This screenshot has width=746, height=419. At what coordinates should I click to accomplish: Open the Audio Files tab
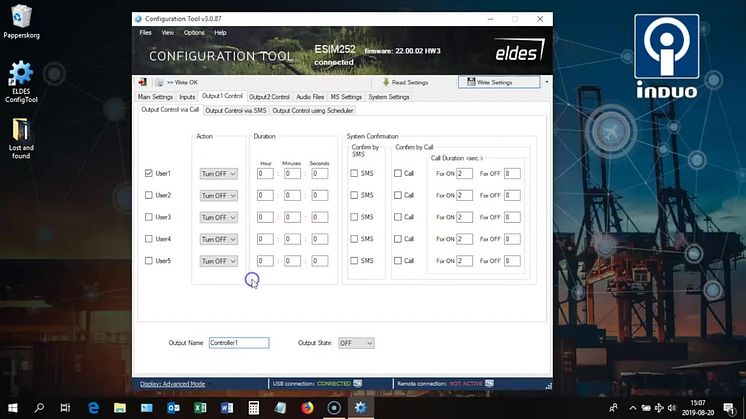(x=310, y=97)
